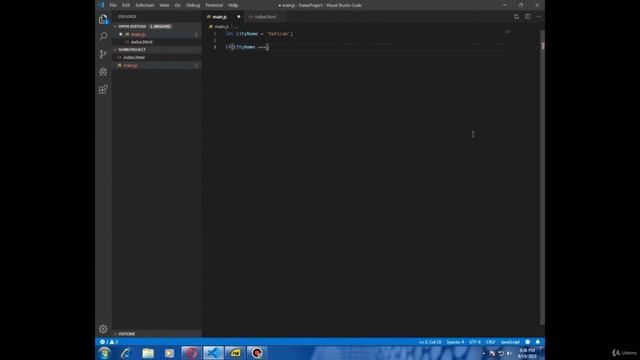Click the Open Changes icon in editor toolbar
The width and height of the screenshot is (640, 360).
(x=516, y=17)
